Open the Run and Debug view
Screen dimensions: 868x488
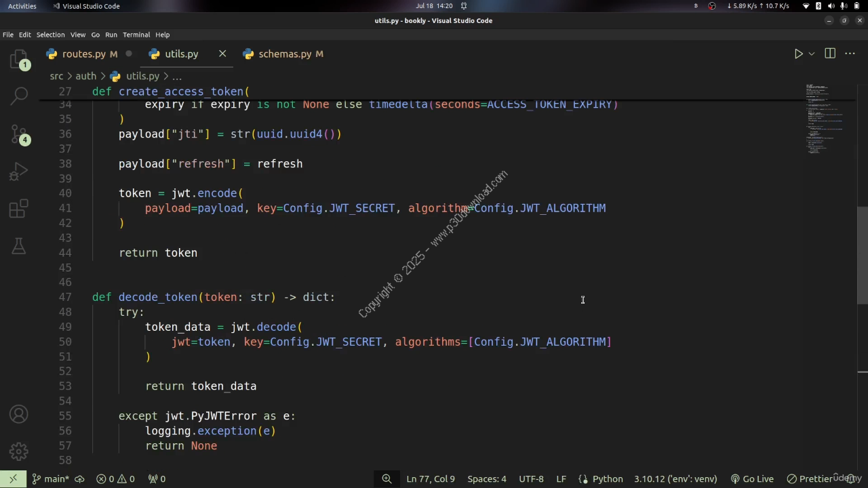(x=19, y=171)
